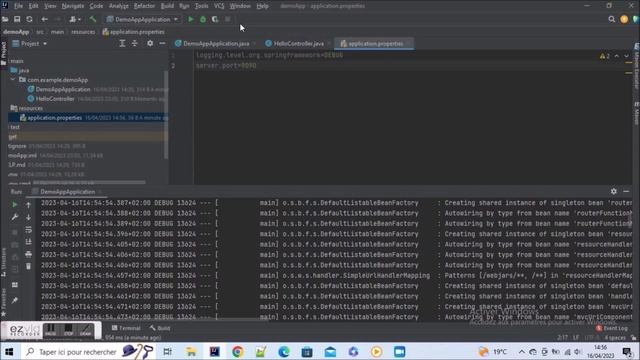640x360 pixels.
Task: Open Project panel settings gear
Action: (x=150, y=43)
